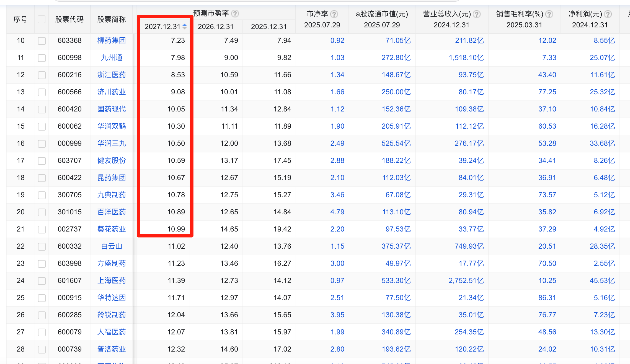The width and height of the screenshot is (630, 364).
Task: Open help icon beside 净利润(元) header
Action: (608, 14)
